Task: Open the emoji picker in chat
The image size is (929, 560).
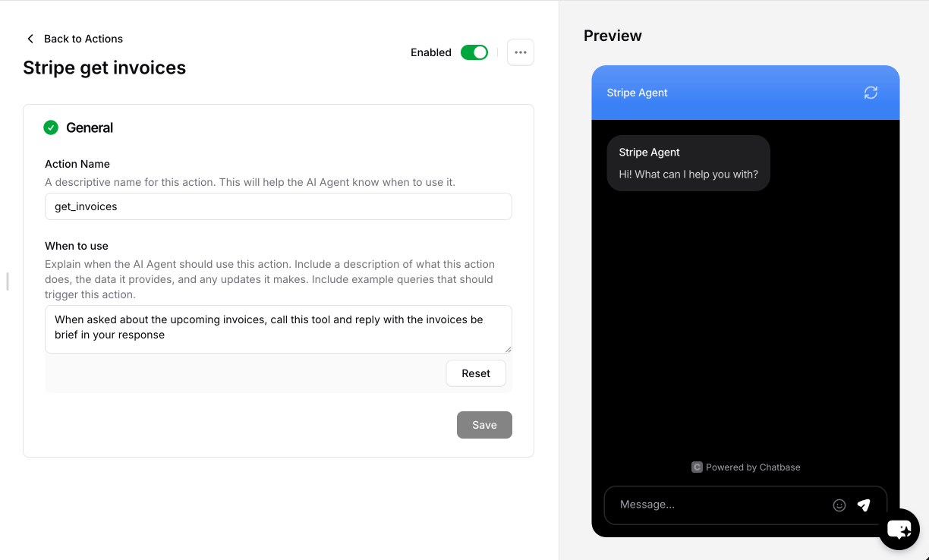Action: 839,505
